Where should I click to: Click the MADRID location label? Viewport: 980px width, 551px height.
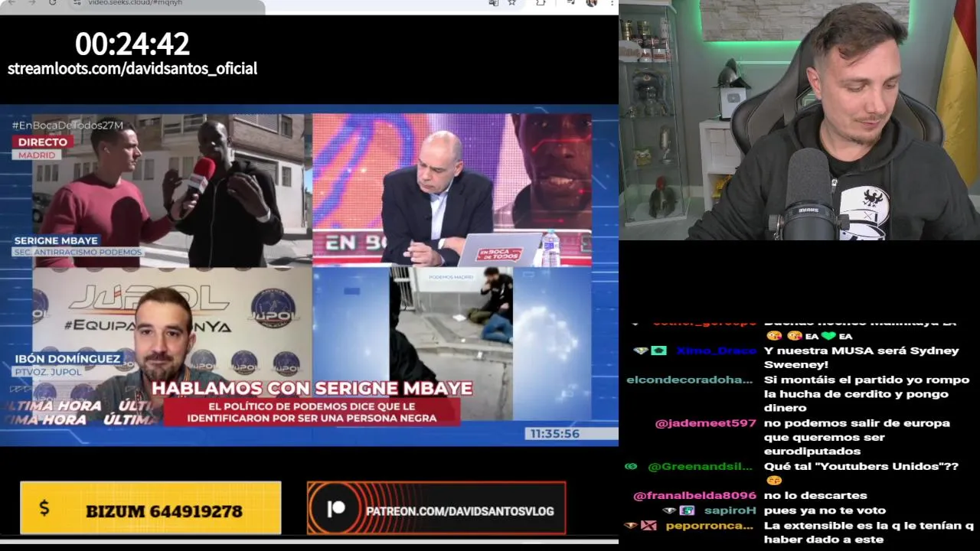tap(36, 155)
